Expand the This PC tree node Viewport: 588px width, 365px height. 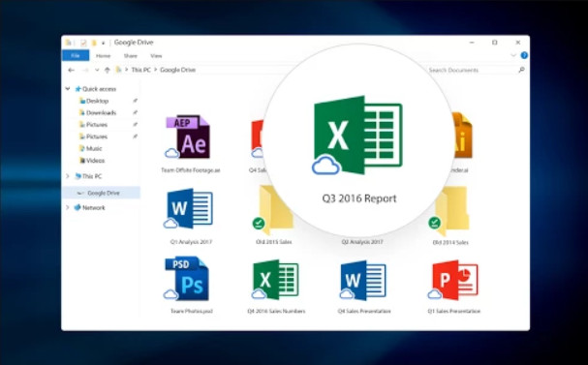coord(68,176)
